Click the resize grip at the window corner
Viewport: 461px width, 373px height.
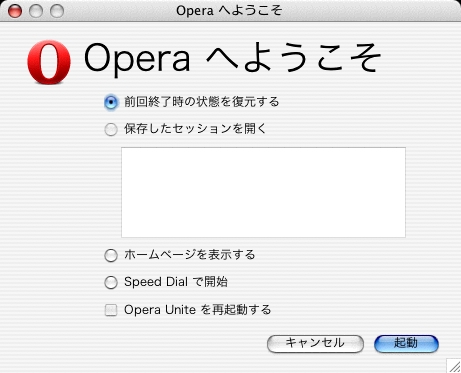(x=454, y=366)
